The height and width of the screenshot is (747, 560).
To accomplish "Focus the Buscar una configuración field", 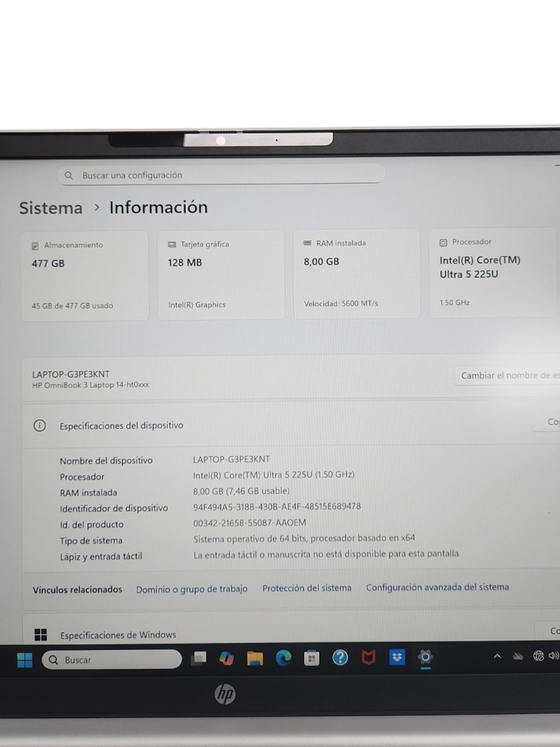I will point(222,174).
